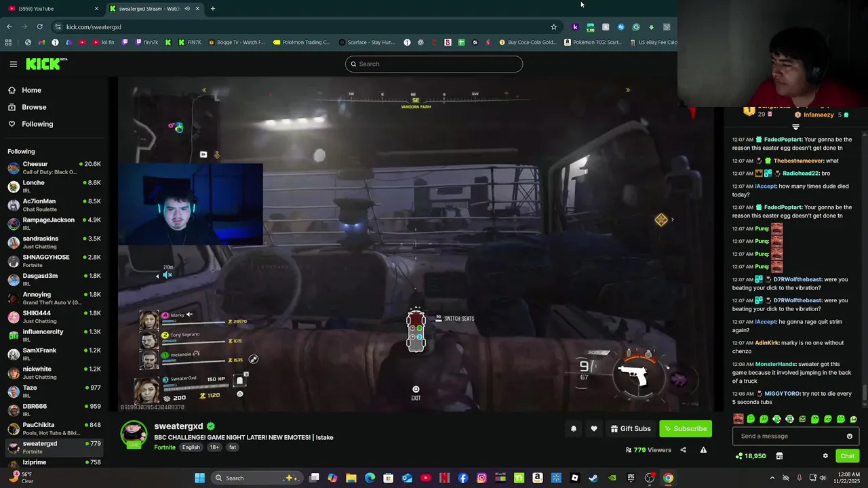Open Cheesur's channel in Following list

54,167
